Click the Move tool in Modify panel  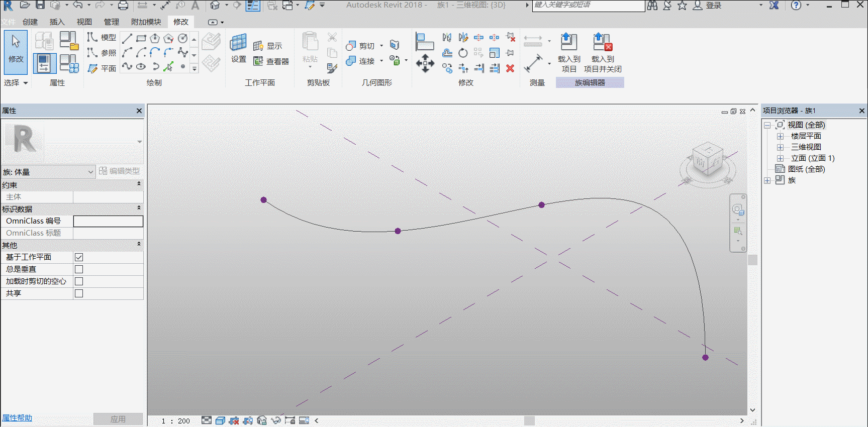[x=425, y=63]
